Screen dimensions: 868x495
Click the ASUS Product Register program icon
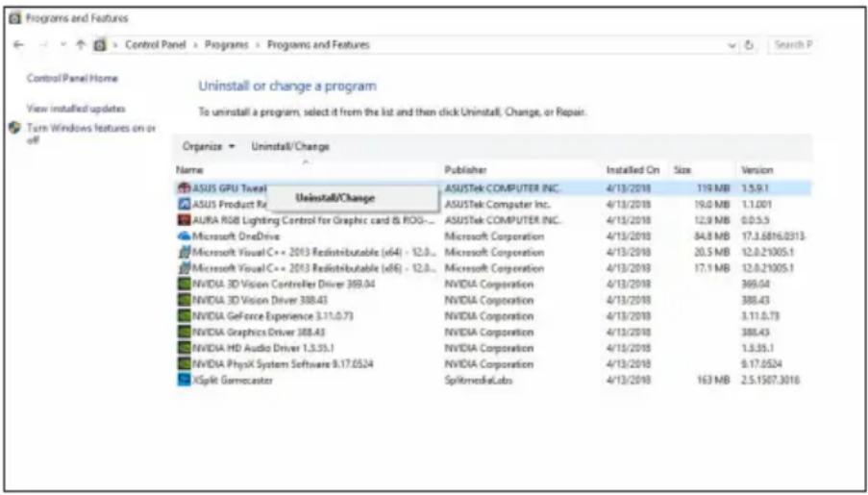(184, 204)
